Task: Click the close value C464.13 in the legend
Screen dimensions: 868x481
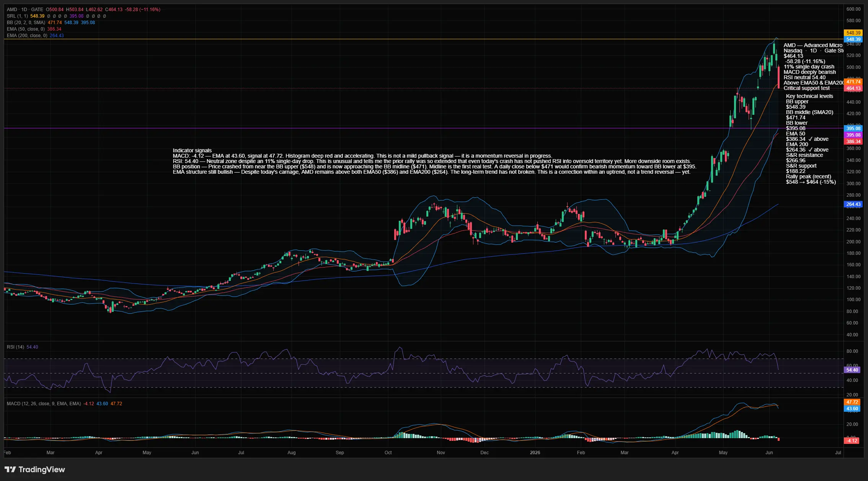Action: pyautogui.click(x=114, y=10)
